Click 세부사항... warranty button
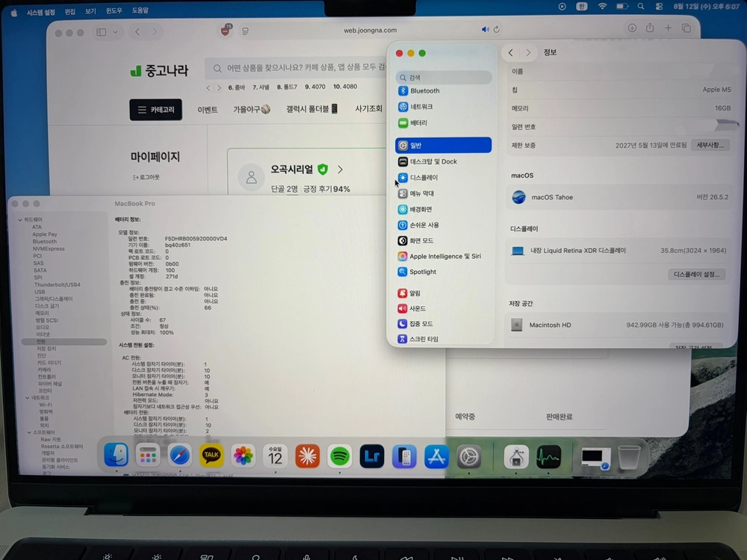 point(710,146)
